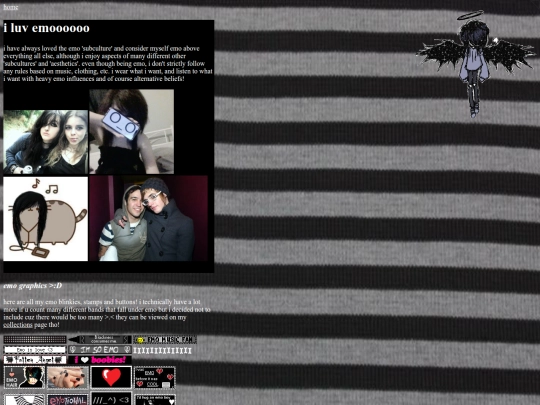Open the home link at the top
540x405 pixels.
[x=11, y=7]
